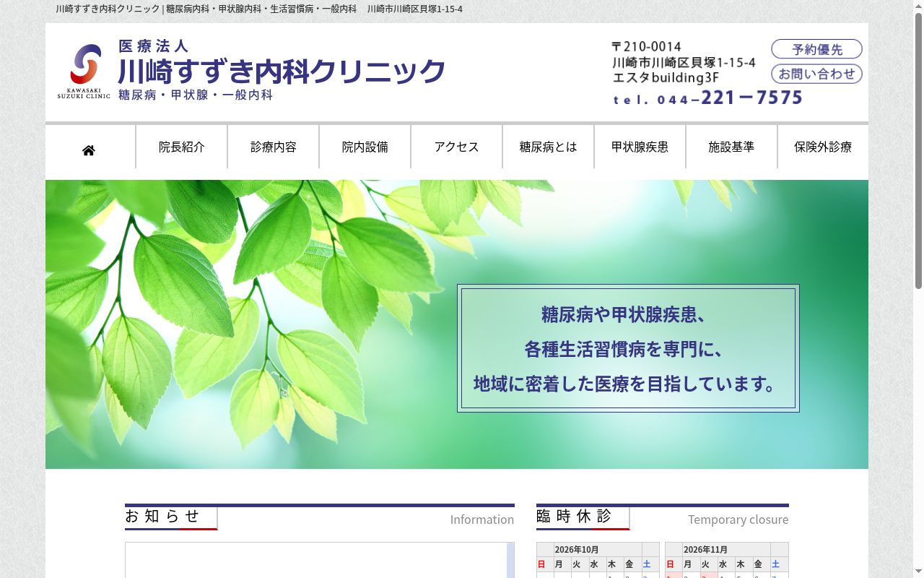Click the 2026年10月 calendar header
Image resolution: width=924 pixels, height=578 pixels.
577,549
